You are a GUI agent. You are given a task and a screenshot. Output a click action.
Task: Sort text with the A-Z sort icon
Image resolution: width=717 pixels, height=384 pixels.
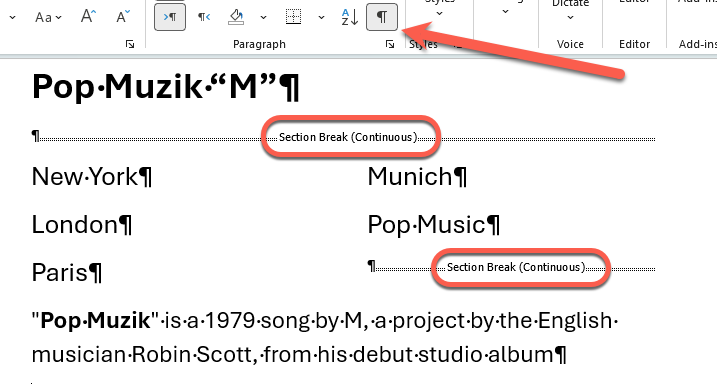pyautogui.click(x=350, y=17)
